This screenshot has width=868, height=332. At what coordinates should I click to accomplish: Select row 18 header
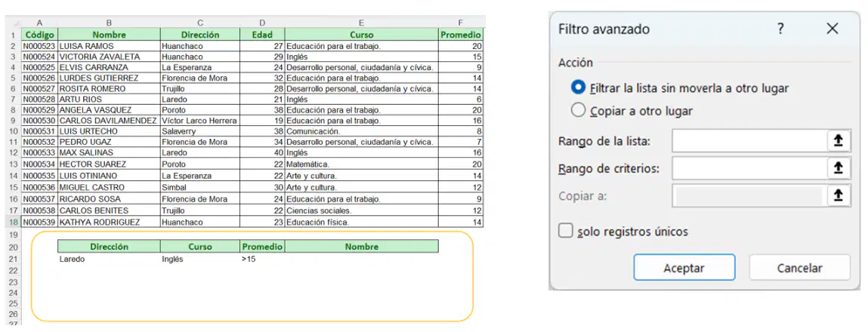[14, 222]
